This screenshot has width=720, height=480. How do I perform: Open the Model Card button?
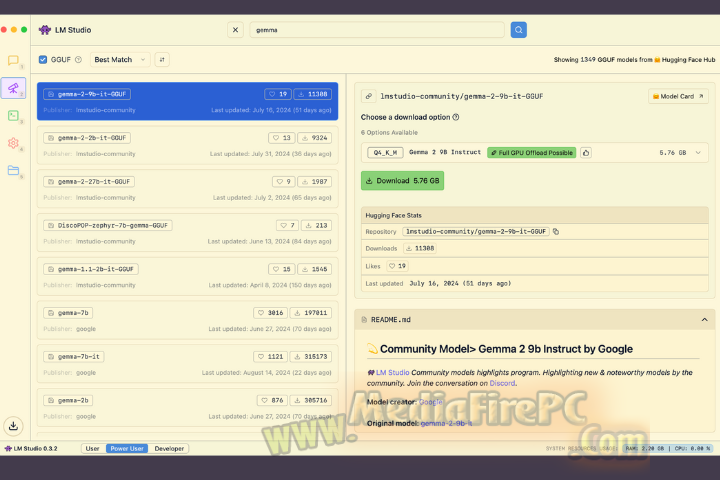pos(678,96)
